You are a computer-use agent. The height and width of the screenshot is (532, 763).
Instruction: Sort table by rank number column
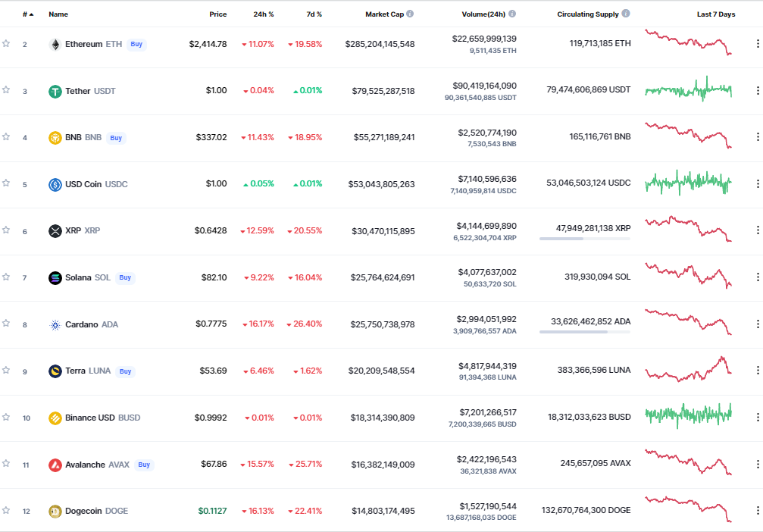(x=28, y=14)
